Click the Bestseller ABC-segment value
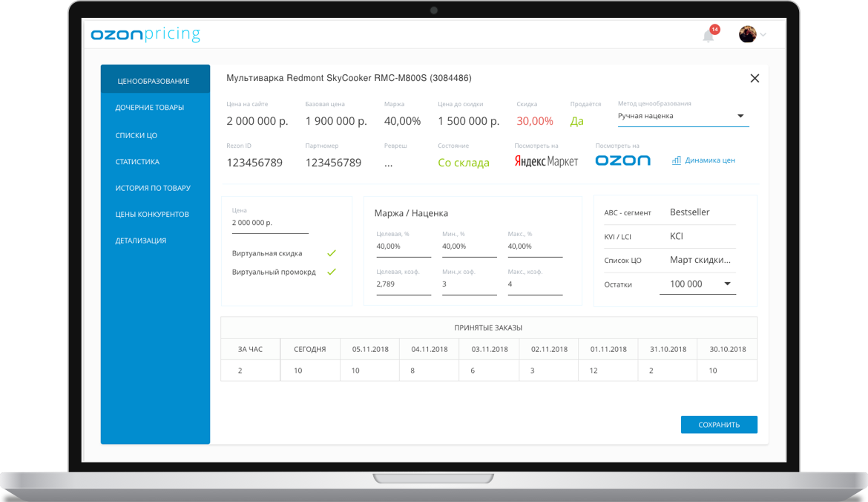 [690, 212]
